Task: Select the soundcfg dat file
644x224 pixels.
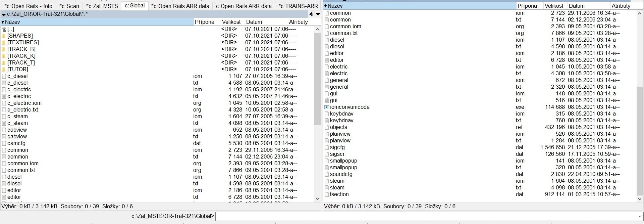Action: click(341, 174)
